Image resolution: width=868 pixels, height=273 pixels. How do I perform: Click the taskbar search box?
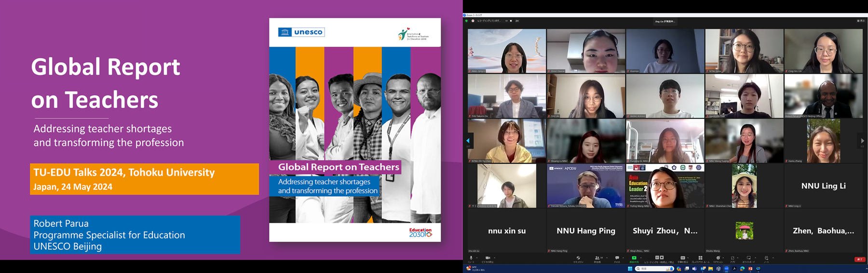point(654,269)
